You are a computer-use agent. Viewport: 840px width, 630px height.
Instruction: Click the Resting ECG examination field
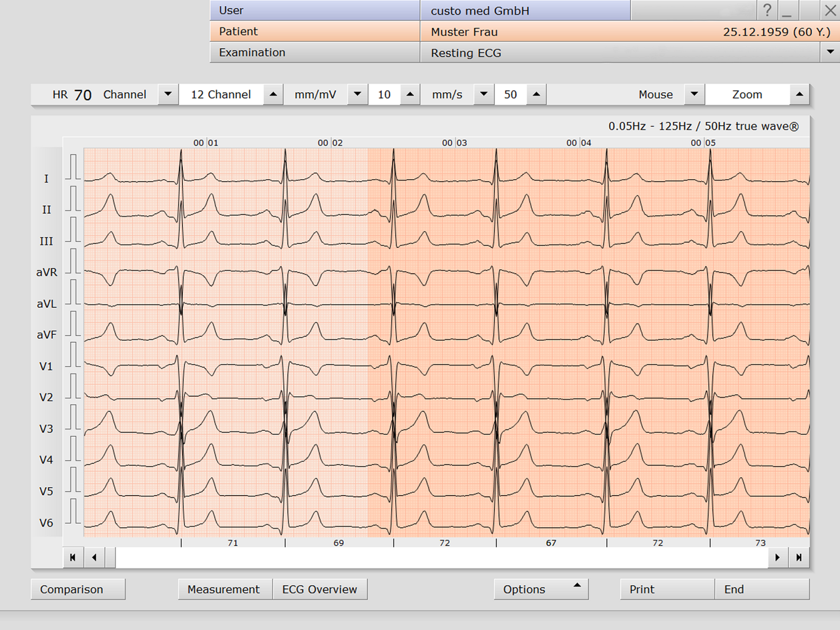[620, 52]
